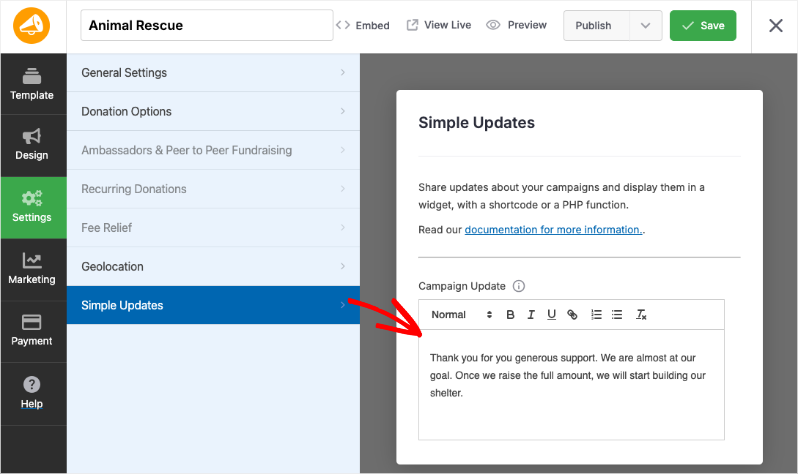This screenshot has height=474, width=798.
Task: Click the orange megaphone logo
Action: click(x=32, y=25)
